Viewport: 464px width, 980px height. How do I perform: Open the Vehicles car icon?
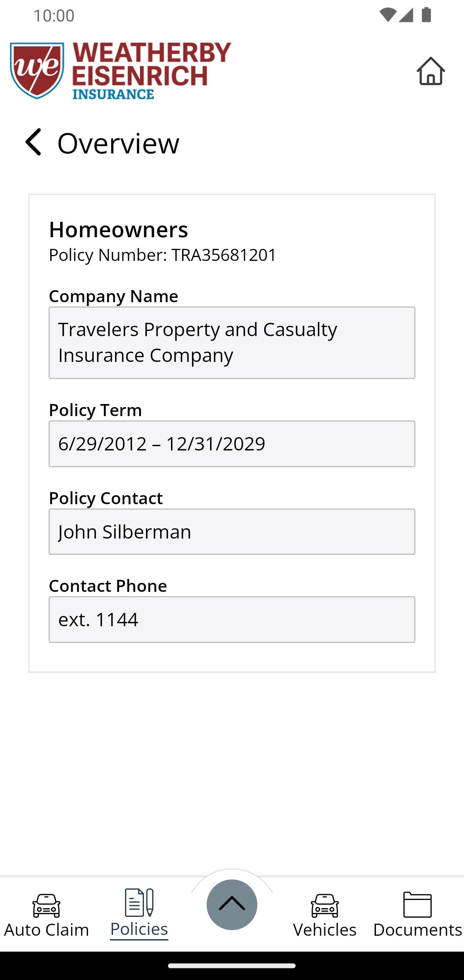click(x=325, y=905)
